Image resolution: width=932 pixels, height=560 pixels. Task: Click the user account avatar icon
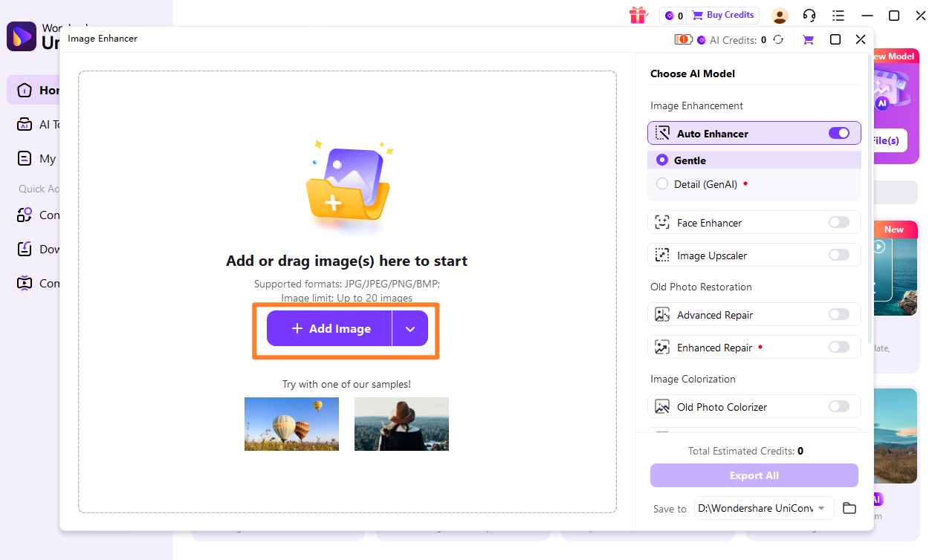(780, 16)
